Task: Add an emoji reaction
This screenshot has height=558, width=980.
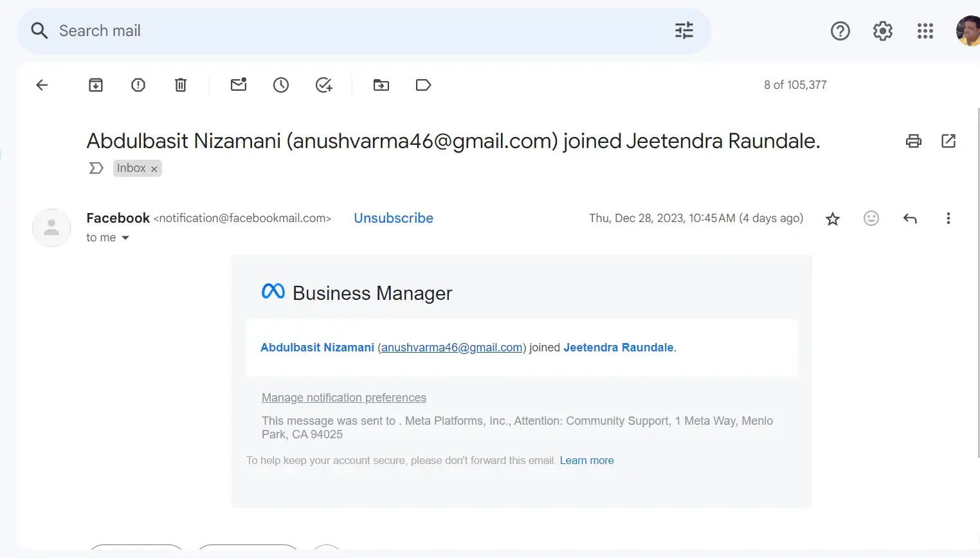Action: click(871, 218)
